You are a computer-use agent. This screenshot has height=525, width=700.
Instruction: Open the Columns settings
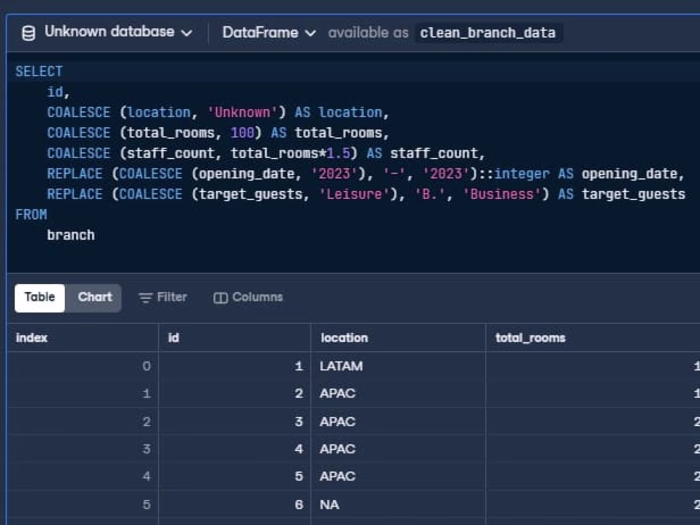click(x=248, y=297)
